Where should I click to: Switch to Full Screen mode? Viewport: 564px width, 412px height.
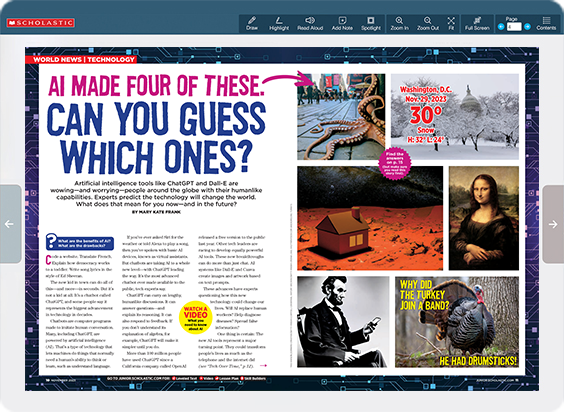(x=477, y=23)
